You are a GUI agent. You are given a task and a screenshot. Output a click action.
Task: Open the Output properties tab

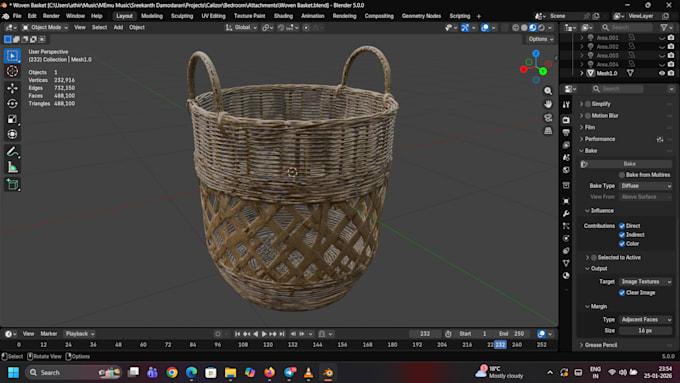coord(566,132)
